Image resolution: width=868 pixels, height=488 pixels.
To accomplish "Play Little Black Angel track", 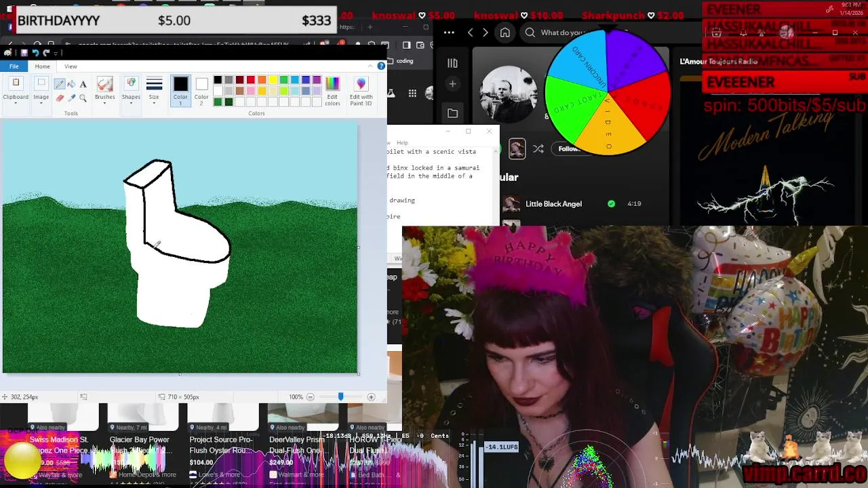I will (553, 204).
